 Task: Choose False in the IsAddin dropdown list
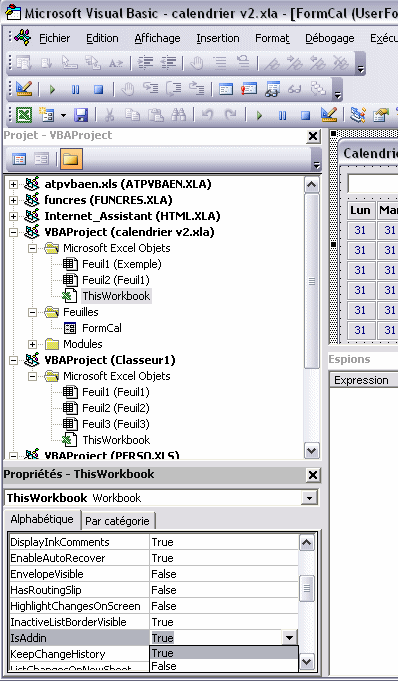pos(224,666)
